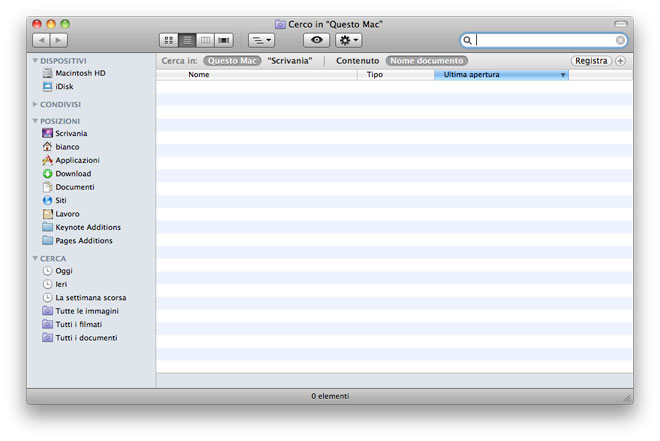
Task: Set search scope to "Scrivania"
Action: [290, 61]
